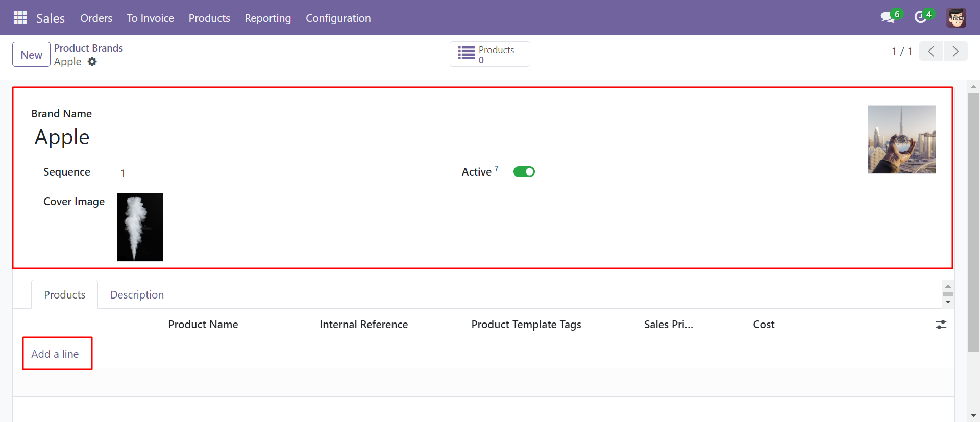
Task: Click the tab area scroll down arrow
Action: [x=948, y=302]
